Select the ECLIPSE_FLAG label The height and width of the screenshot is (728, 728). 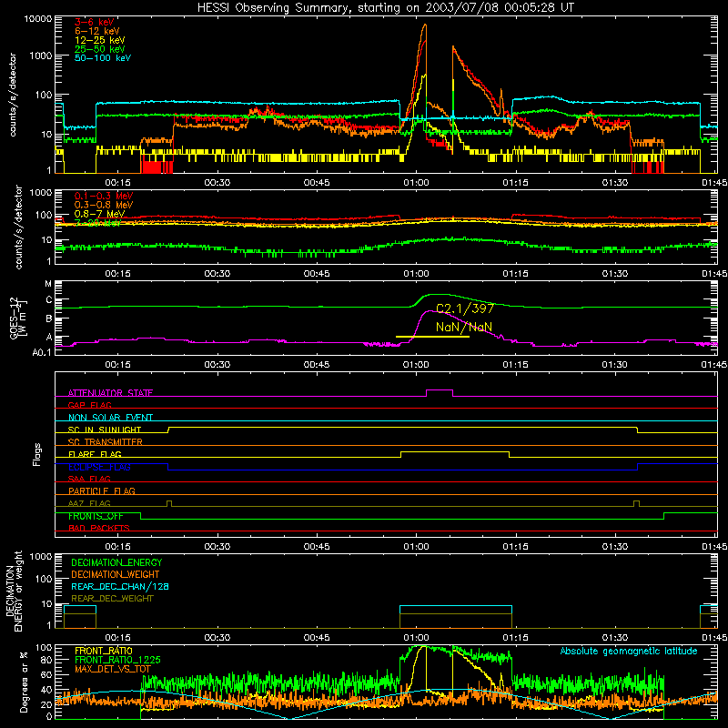[x=99, y=467]
